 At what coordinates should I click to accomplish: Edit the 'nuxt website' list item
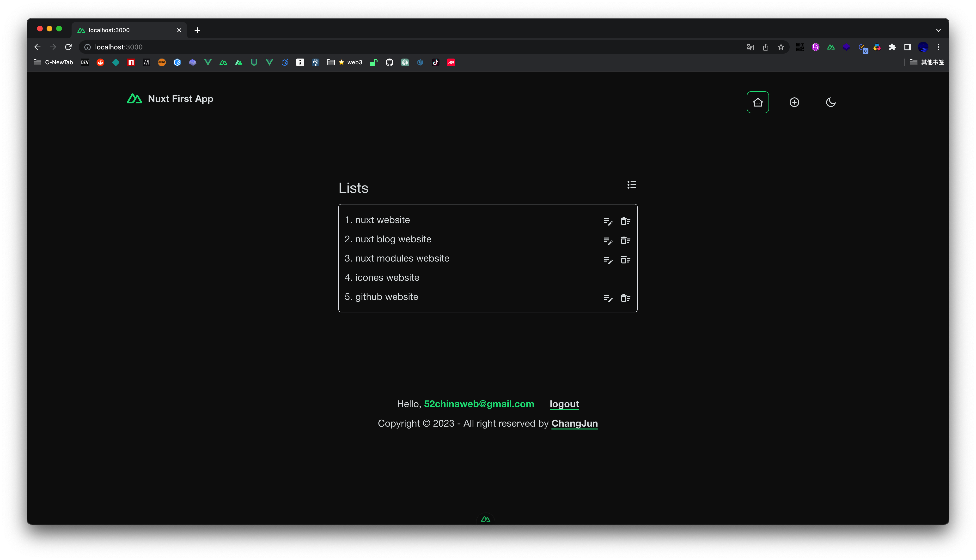(x=608, y=221)
